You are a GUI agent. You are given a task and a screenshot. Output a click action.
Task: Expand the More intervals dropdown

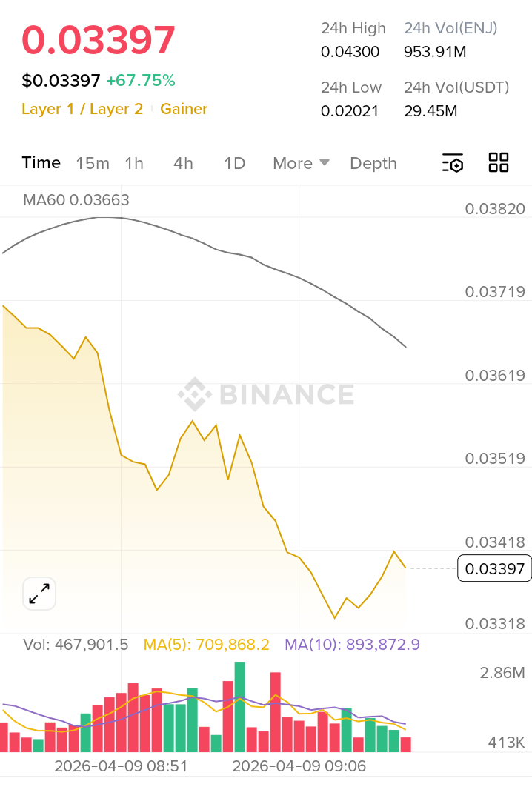301,163
